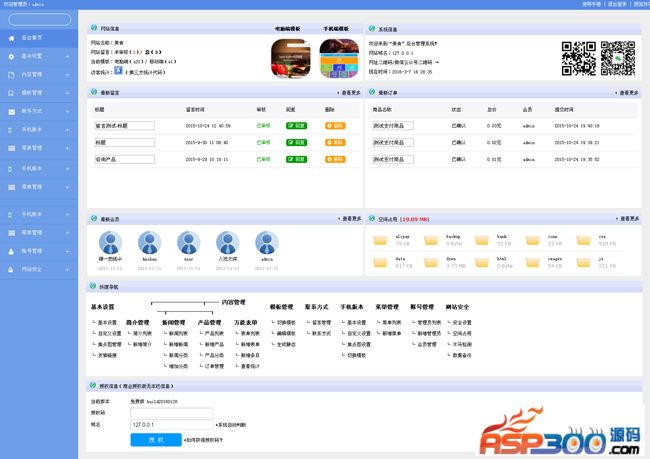Click the 授权码 input field

(x=172, y=412)
